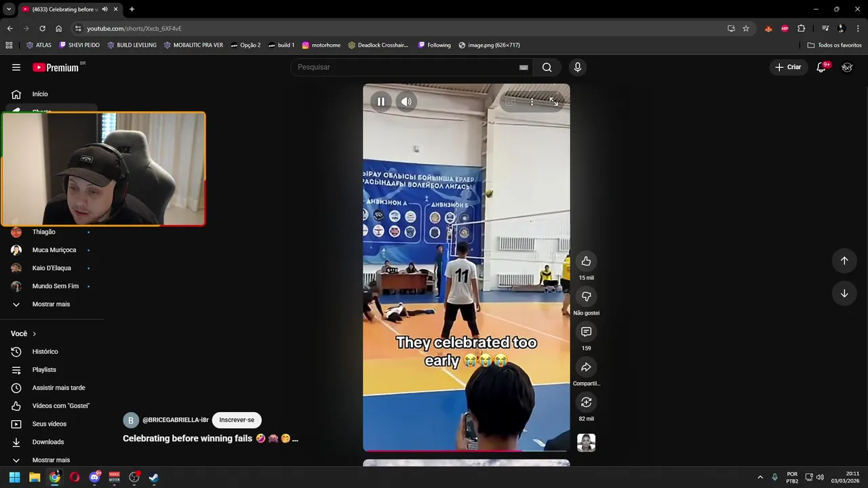The width and height of the screenshot is (868, 488).
Task: Share the short via Compartilhar icon
Action: pos(586,367)
